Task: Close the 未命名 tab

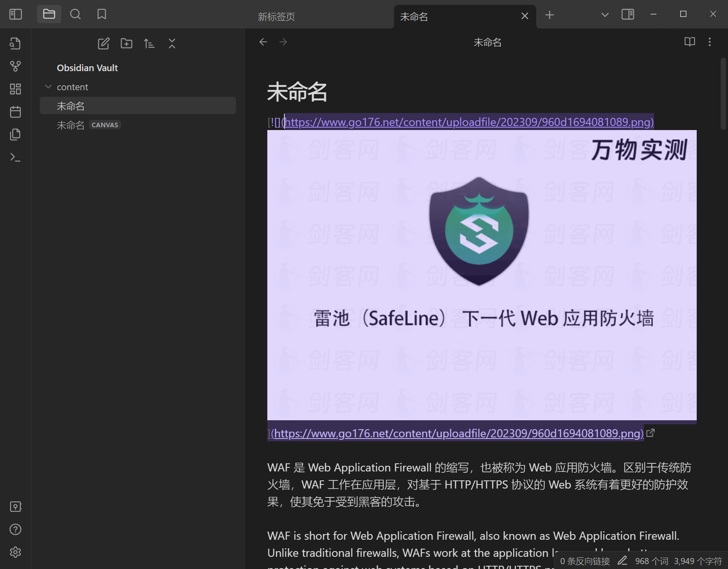Action: [x=525, y=16]
